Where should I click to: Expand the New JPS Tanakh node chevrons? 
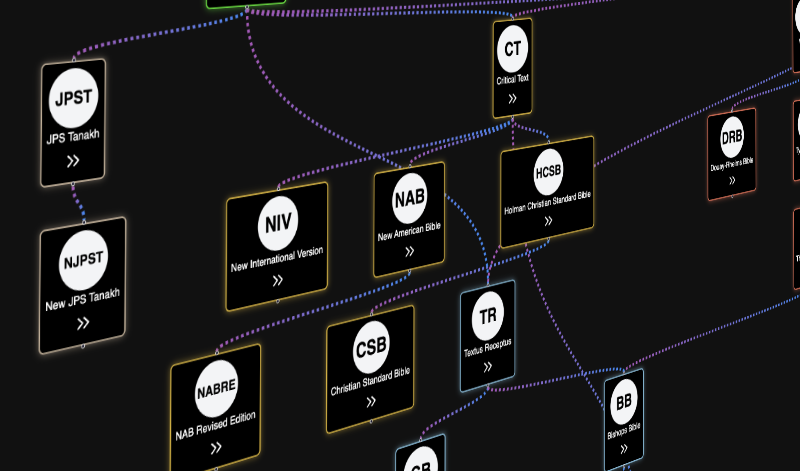click(83, 323)
